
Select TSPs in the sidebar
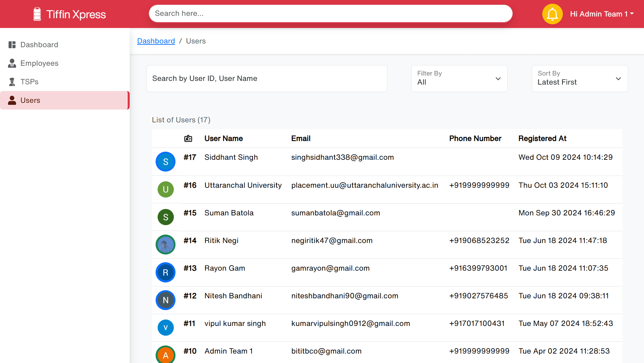29,82
